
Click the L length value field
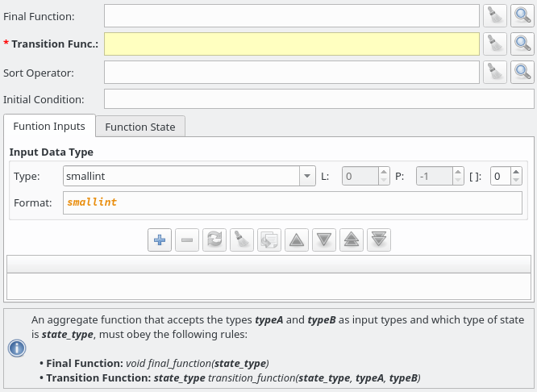pos(360,176)
